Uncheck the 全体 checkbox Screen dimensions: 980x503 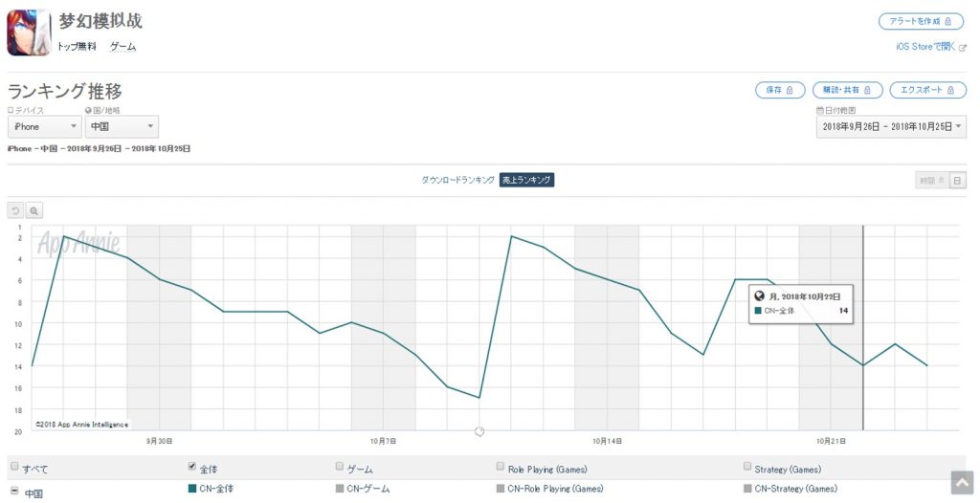coord(192,467)
